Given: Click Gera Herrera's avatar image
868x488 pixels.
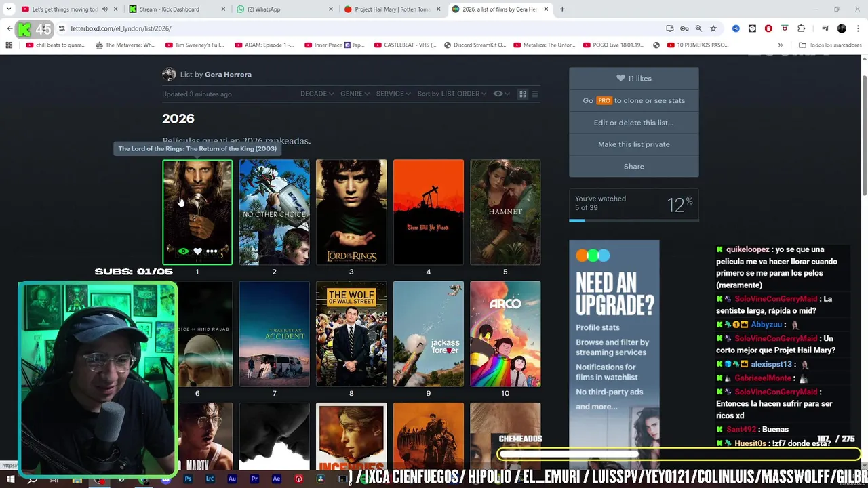Looking at the screenshot, I should [169, 75].
